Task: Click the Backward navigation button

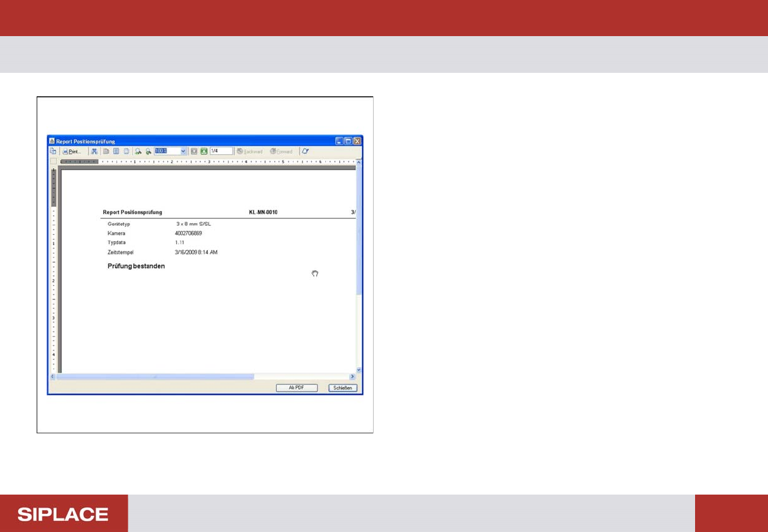Action: (250, 152)
